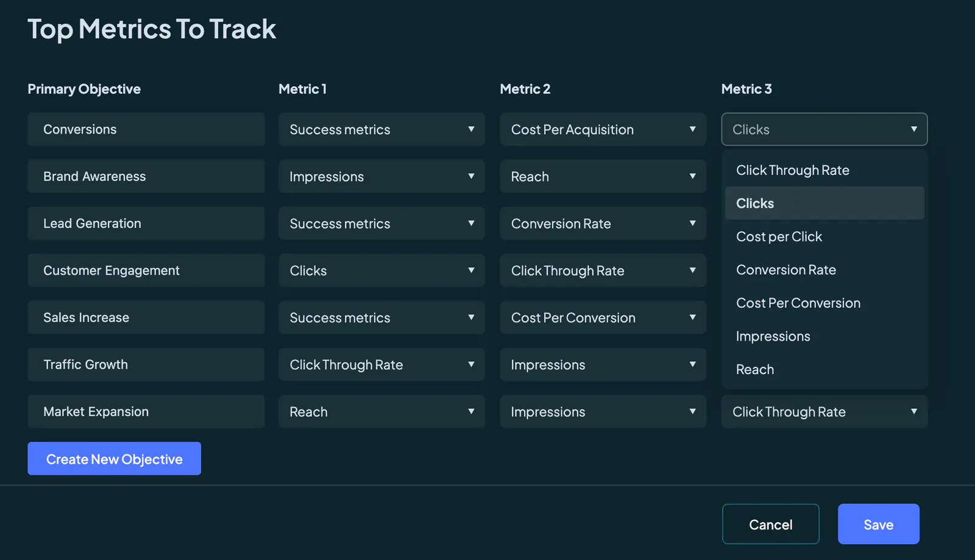Open Metric 2 Impressions dropdown for Traffic Growth
The height and width of the screenshot is (560, 975).
coord(603,364)
